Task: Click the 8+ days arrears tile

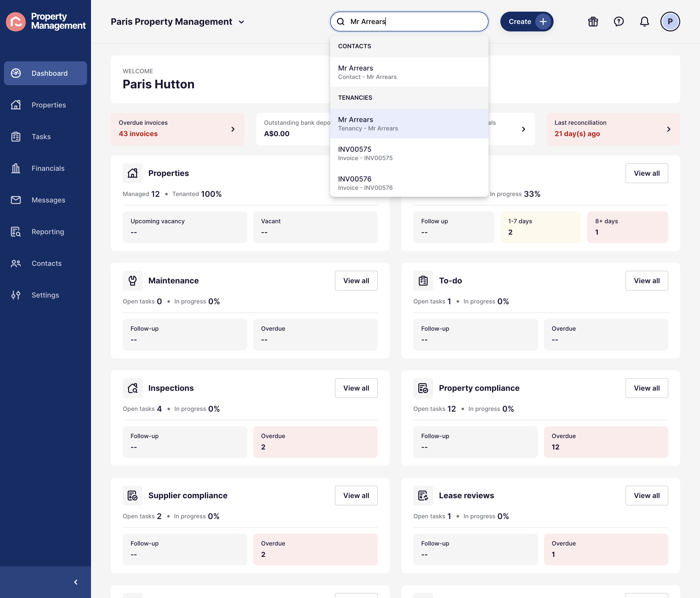Action: (627, 227)
